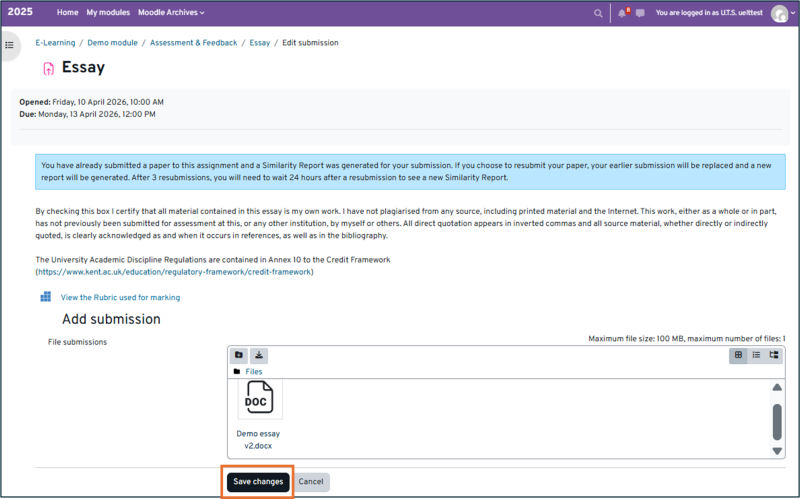Click the Add submission heading
This screenshot has width=800, height=499.
111,319
